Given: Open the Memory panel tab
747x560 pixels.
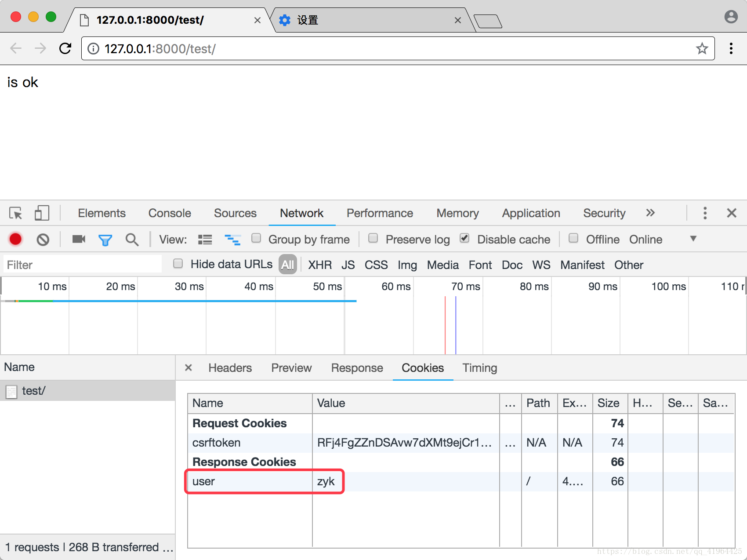Looking at the screenshot, I should click(457, 213).
